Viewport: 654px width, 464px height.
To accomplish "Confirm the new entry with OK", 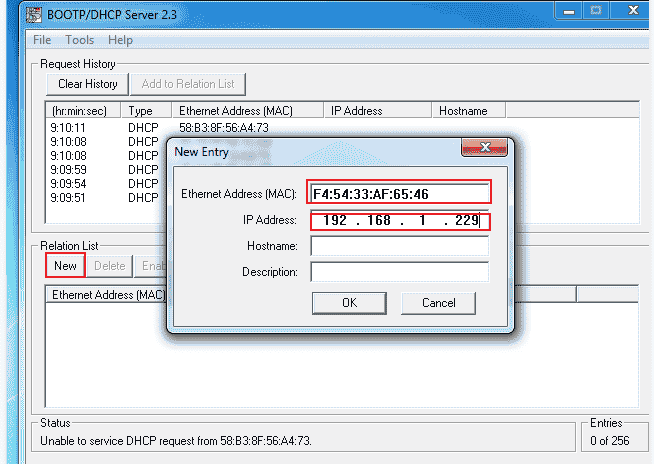I will click(349, 302).
